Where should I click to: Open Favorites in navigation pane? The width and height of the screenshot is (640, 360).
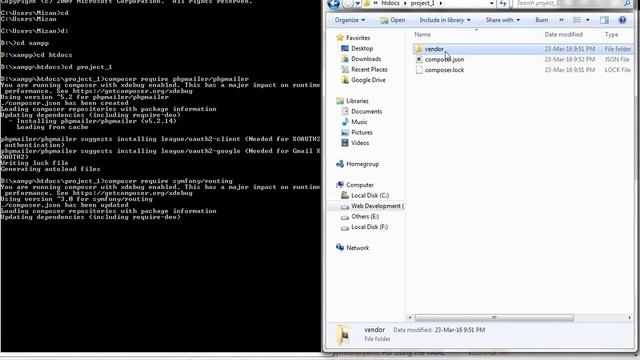pos(358,38)
